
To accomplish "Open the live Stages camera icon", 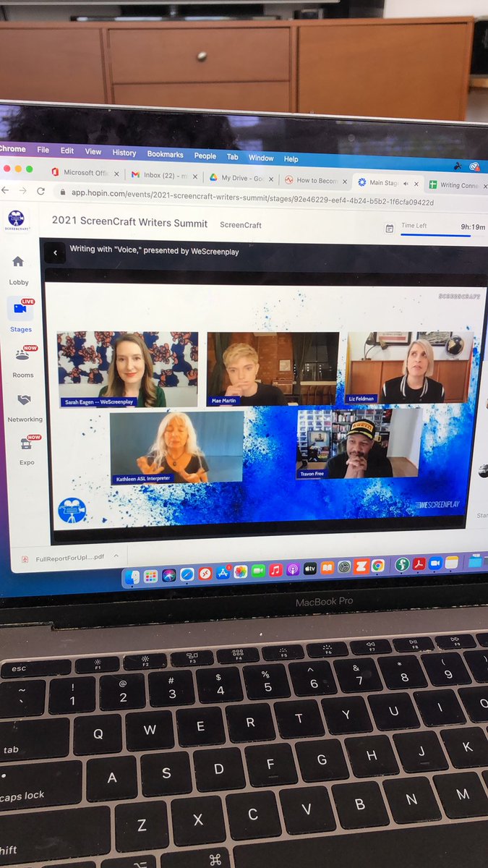I will click(20, 308).
